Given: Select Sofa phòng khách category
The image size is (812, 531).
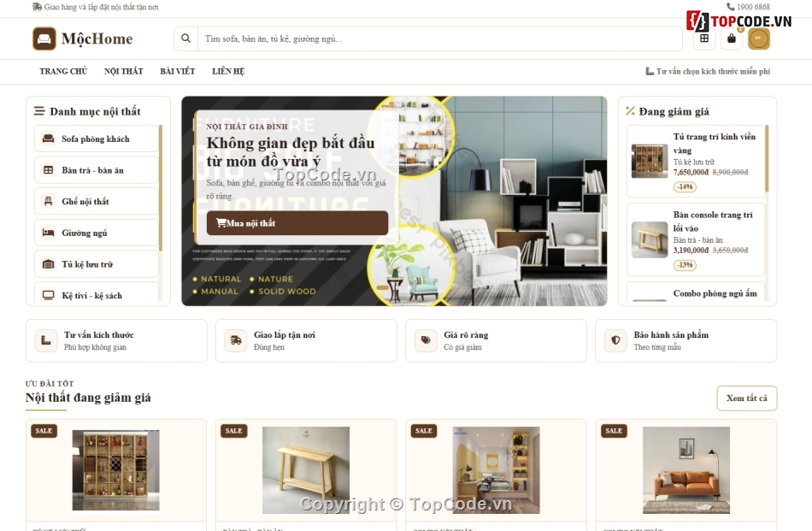Looking at the screenshot, I should [97, 139].
